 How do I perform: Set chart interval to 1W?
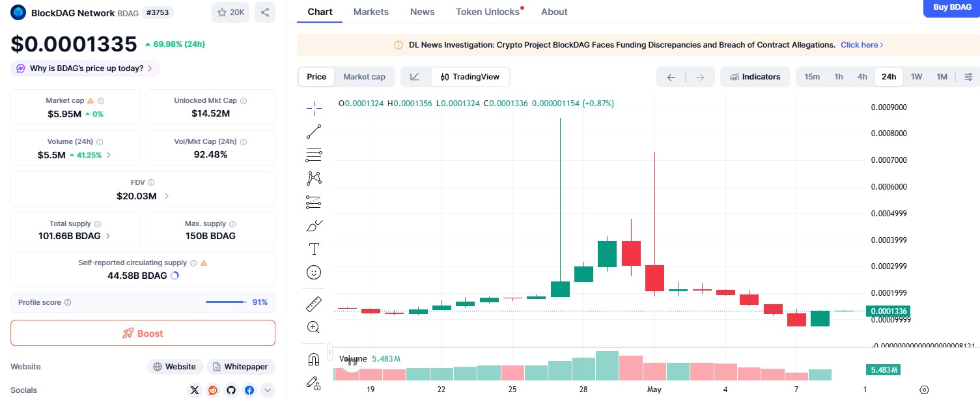pos(917,77)
